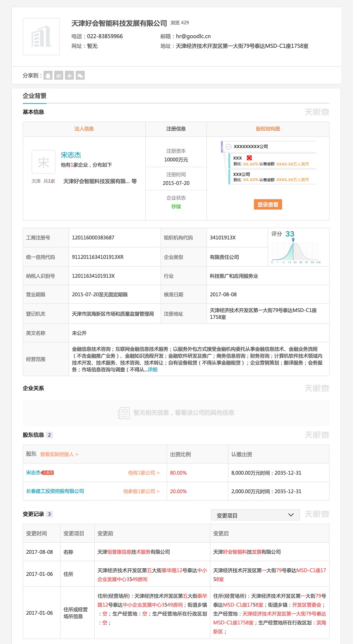Click the registered capital value 10000万元
Image resolution: width=353 pixels, height=644 pixels.
coord(176,160)
